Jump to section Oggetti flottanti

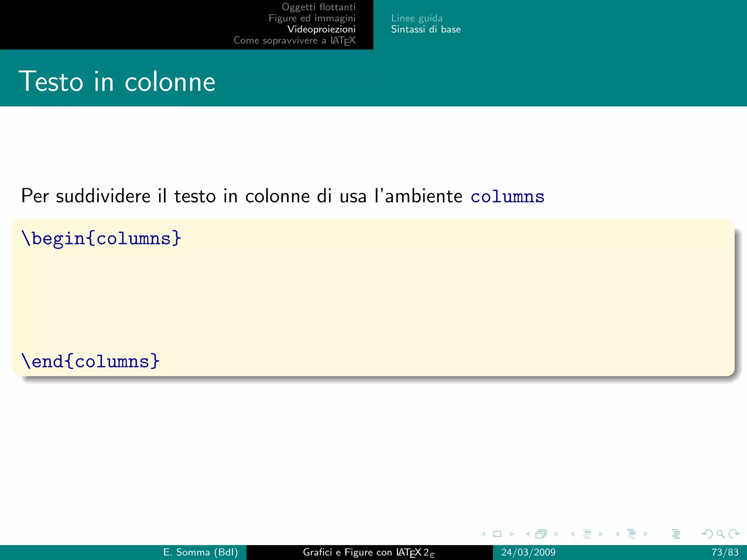[318, 7]
